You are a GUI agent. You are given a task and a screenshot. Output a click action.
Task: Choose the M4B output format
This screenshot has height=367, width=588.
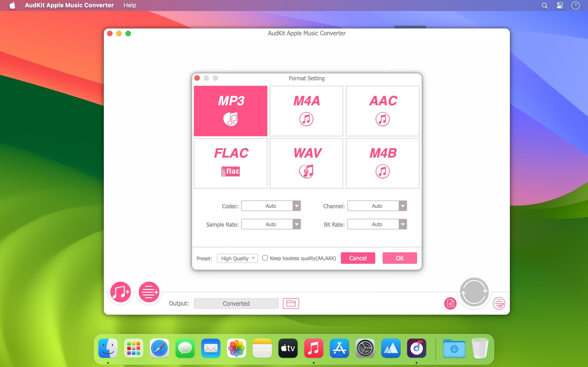coord(382,163)
